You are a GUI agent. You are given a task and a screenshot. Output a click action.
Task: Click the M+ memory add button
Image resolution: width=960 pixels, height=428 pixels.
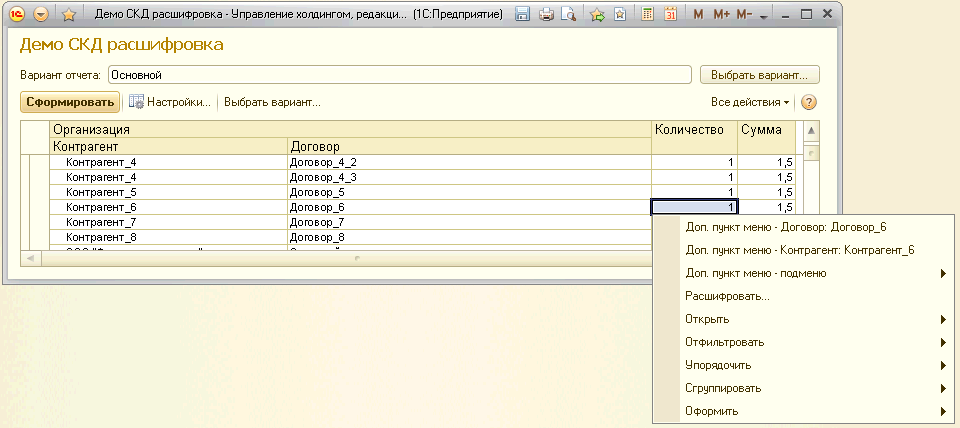721,15
